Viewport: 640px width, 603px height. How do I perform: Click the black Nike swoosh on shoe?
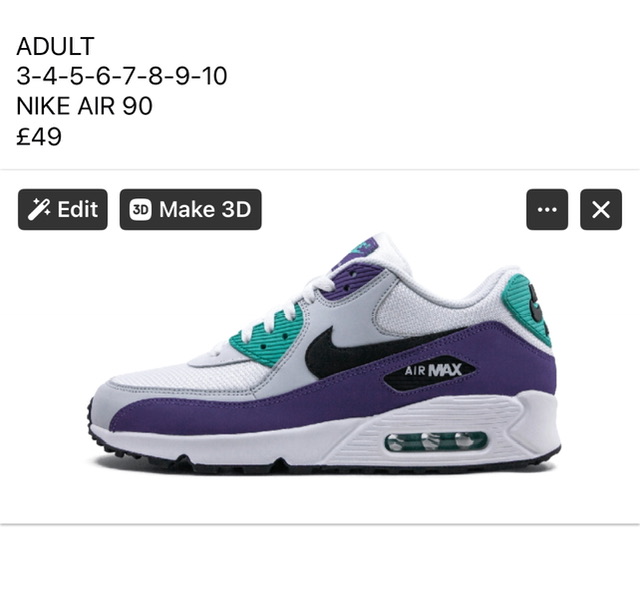point(376,351)
